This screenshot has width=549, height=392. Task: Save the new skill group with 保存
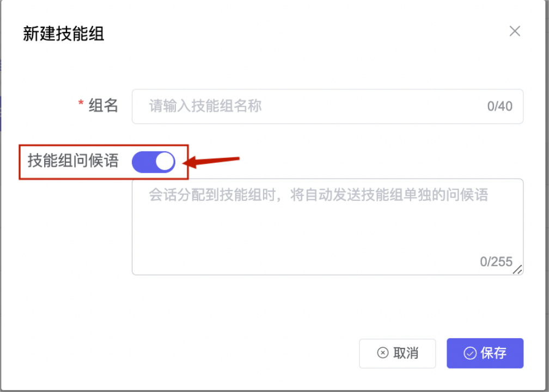coord(485,353)
